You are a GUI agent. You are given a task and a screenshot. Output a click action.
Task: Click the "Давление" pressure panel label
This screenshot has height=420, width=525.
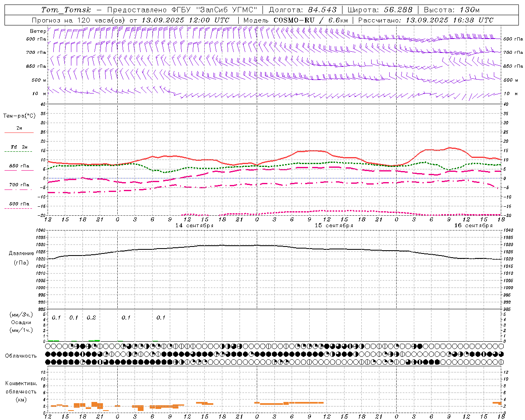pyautogui.click(x=21, y=253)
